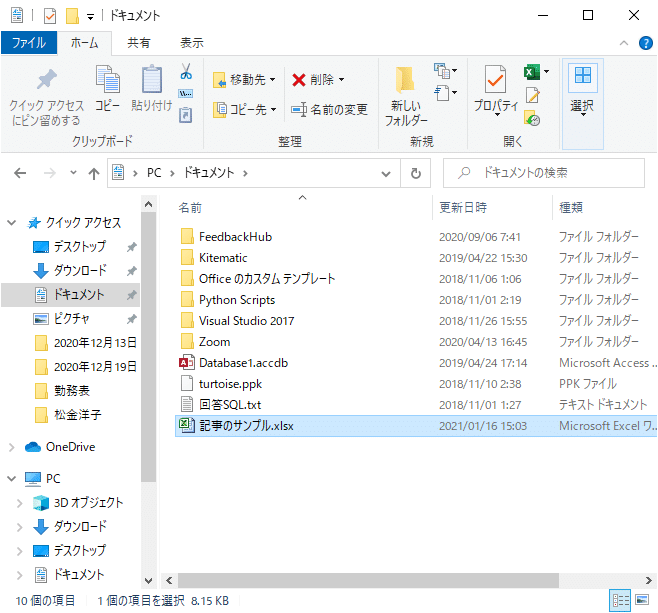
Task: Select the Python Scripts folder
Action: click(237, 300)
